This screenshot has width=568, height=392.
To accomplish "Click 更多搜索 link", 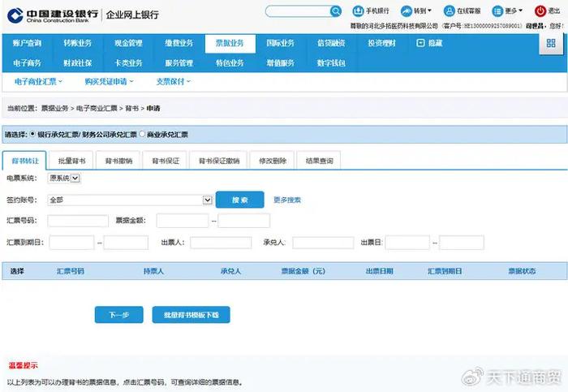I will [287, 200].
